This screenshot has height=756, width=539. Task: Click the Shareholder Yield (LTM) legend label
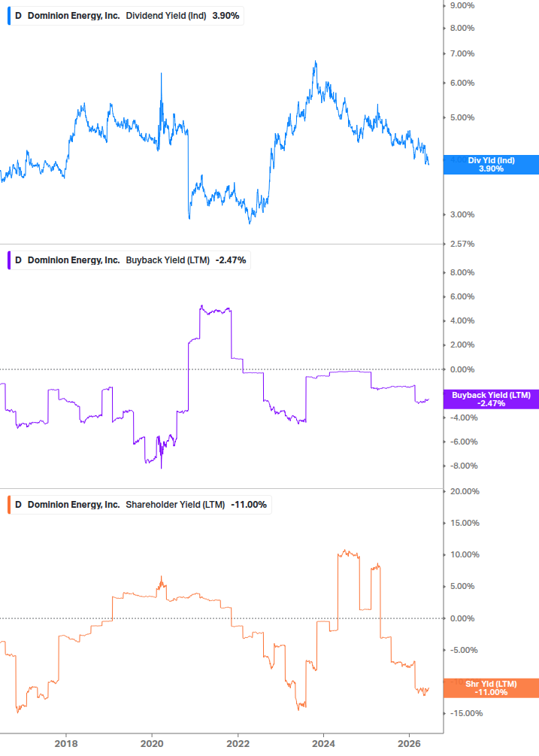point(175,505)
